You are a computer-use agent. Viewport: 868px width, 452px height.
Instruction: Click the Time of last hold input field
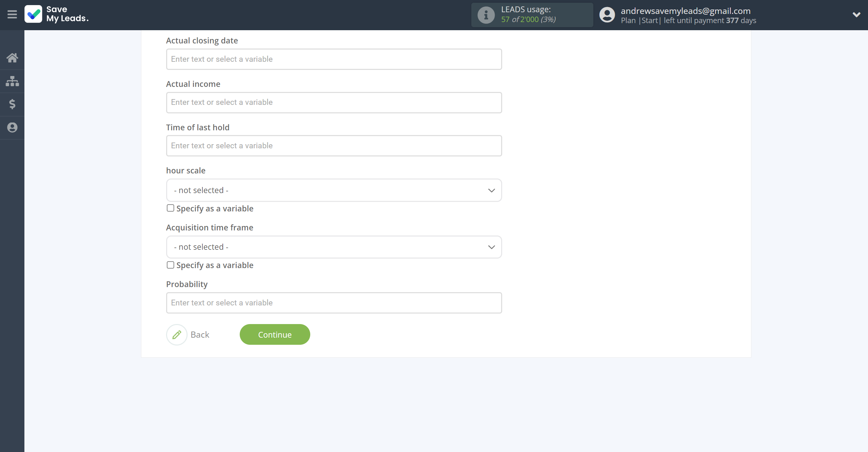tap(334, 145)
